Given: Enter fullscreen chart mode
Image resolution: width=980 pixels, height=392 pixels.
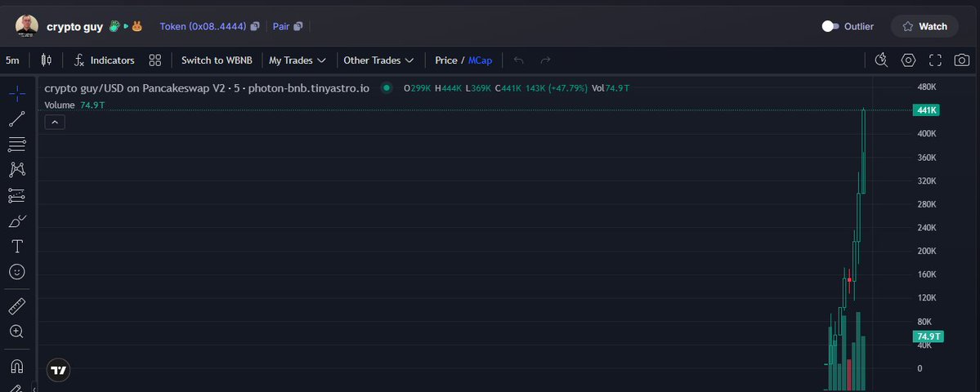Looking at the screenshot, I should click(936, 60).
